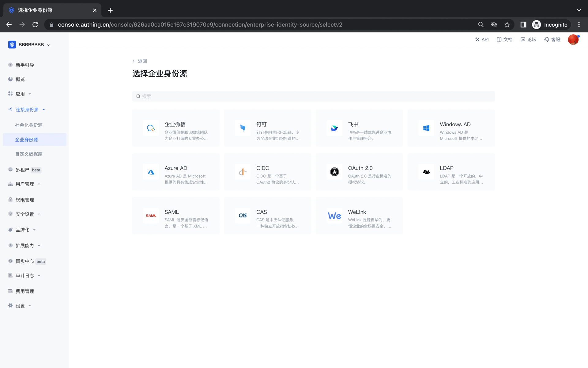The height and width of the screenshot is (368, 588).
Task: Click the 企业微信 identity source icon
Action: (x=151, y=128)
